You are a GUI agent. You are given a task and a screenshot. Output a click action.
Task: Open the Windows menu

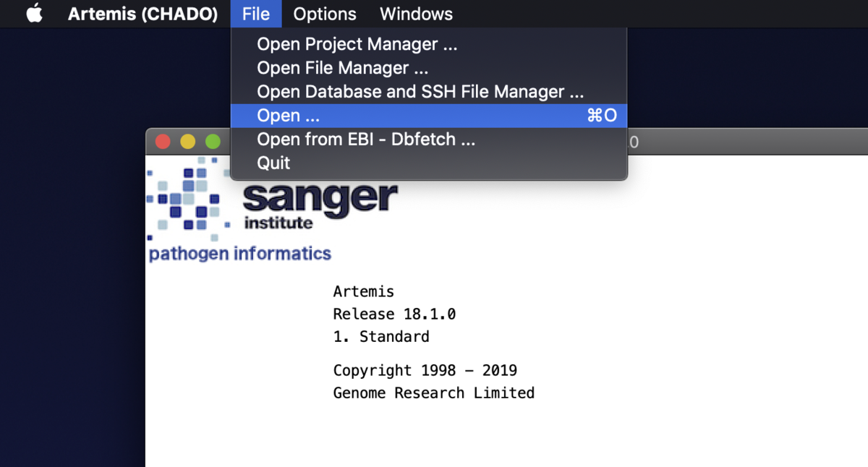click(416, 14)
